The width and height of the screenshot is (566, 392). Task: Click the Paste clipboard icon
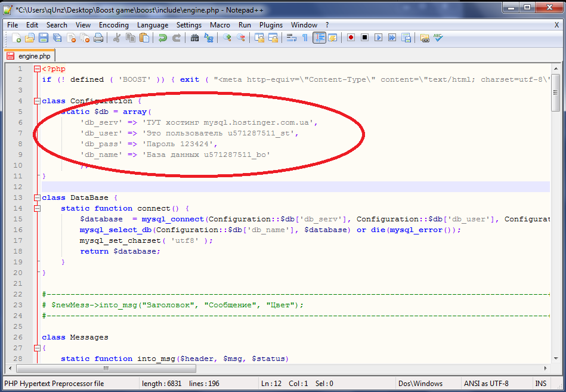pyautogui.click(x=144, y=38)
